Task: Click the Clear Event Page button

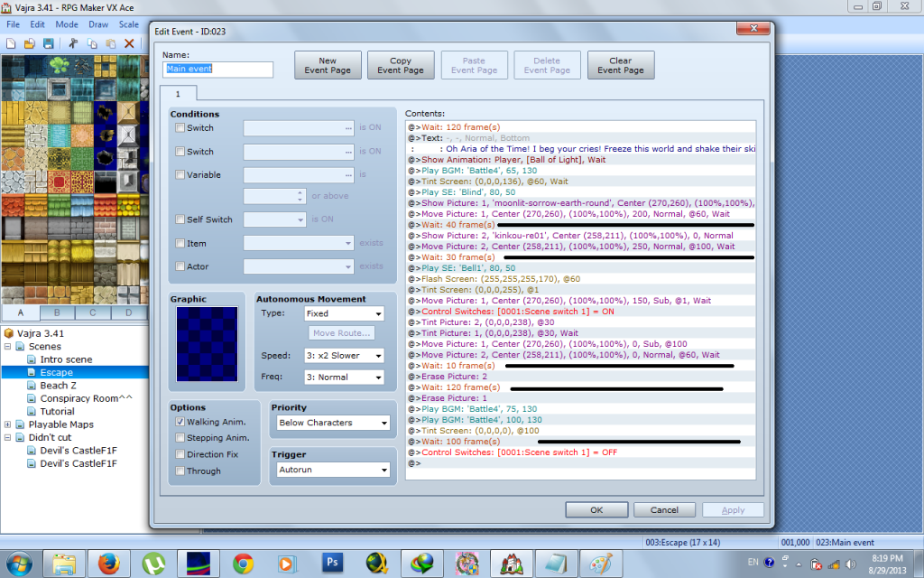Action: click(x=621, y=65)
